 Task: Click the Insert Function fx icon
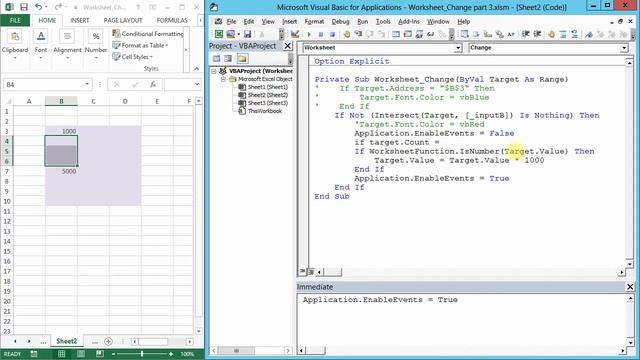(x=153, y=84)
